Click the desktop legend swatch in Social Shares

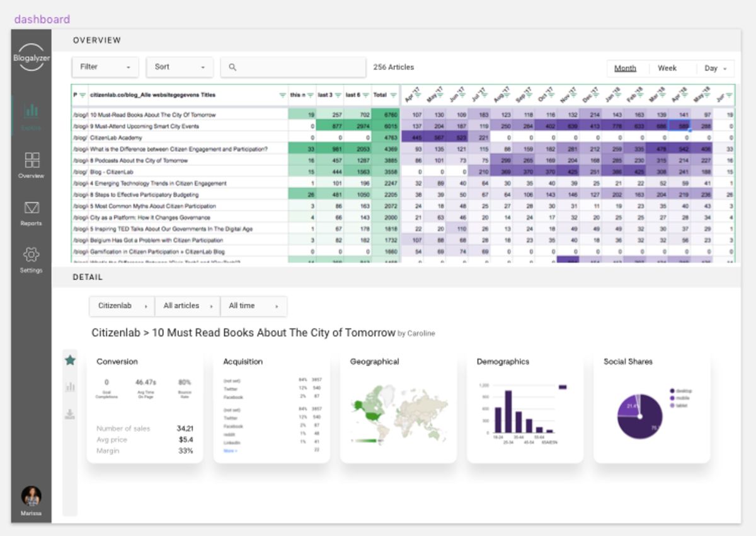tap(672, 391)
